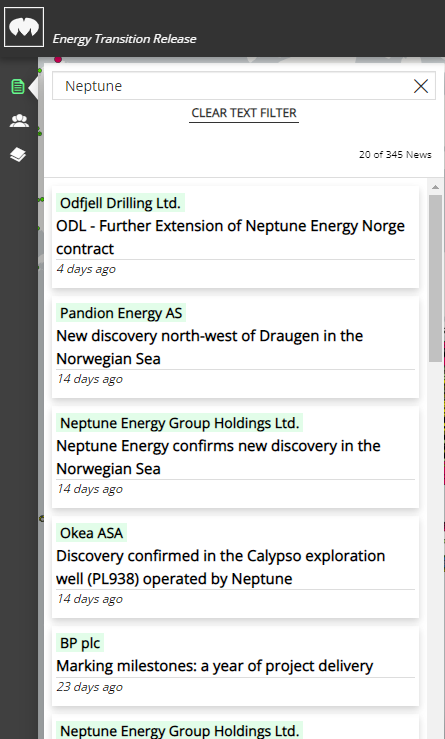445x739 pixels.
Task: Select BP plc company tag
Action: tap(80, 643)
